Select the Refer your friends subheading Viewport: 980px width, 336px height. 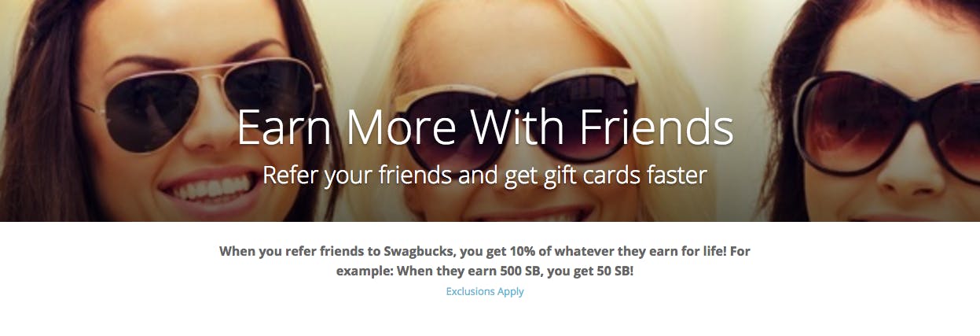click(485, 175)
